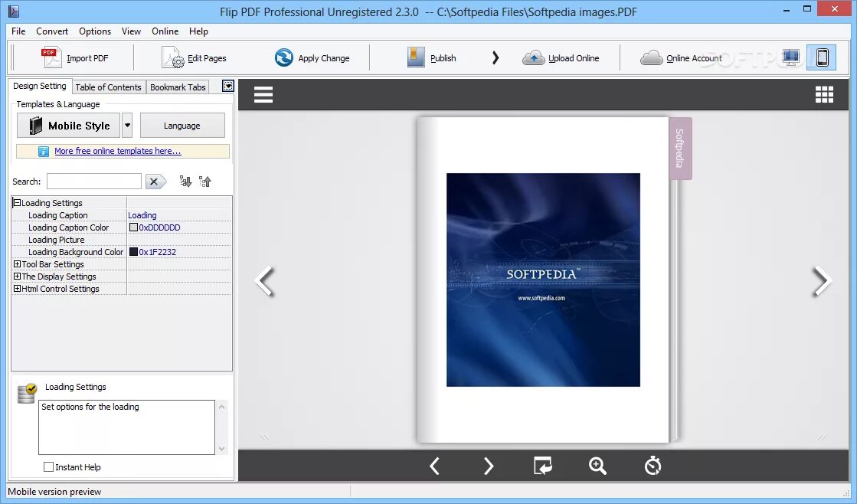Image resolution: width=857 pixels, height=504 pixels.
Task: Open the Convert menu
Action: click(52, 31)
